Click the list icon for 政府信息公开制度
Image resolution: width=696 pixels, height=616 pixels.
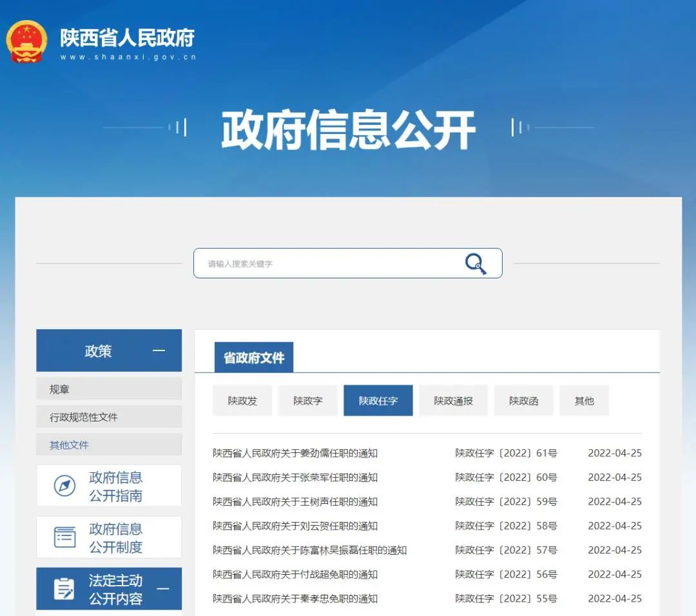click(x=65, y=537)
